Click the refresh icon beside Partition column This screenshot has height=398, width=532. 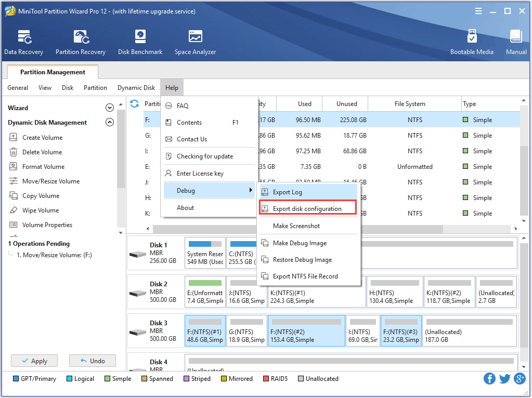pos(135,104)
